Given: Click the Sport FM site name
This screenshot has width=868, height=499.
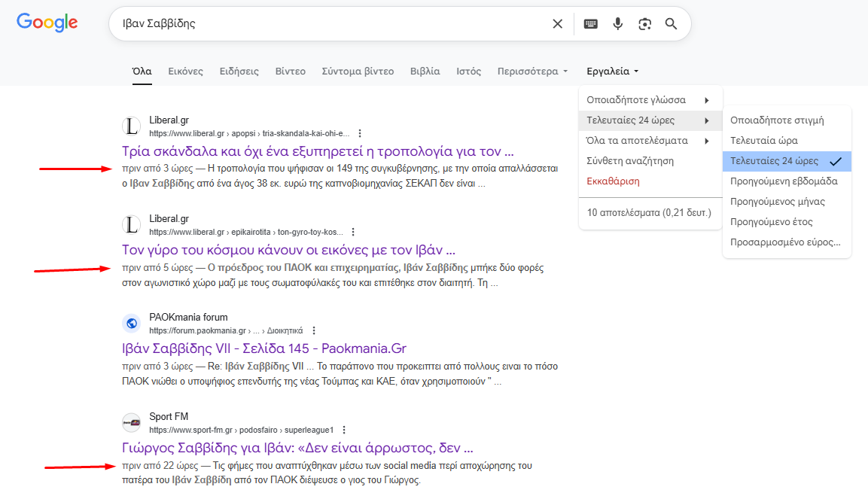Looking at the screenshot, I should coord(169,416).
